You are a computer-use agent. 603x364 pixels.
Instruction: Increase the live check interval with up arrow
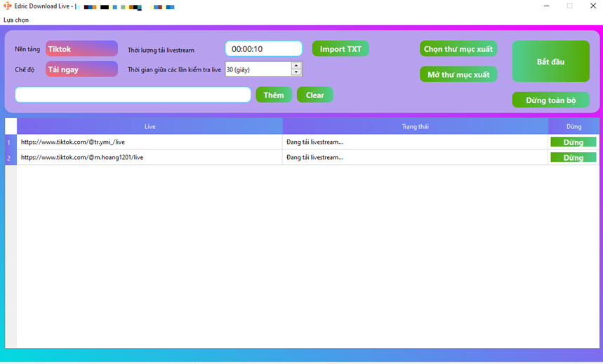(296, 66)
